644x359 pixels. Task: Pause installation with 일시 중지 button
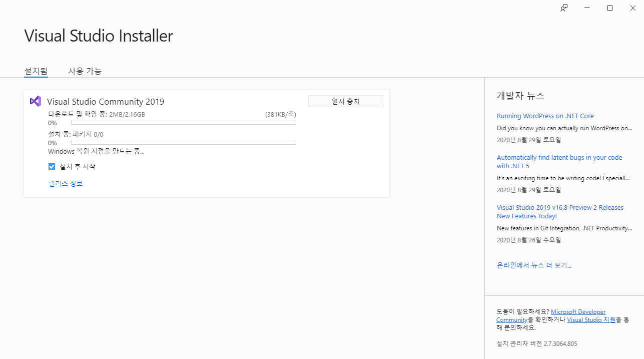346,101
